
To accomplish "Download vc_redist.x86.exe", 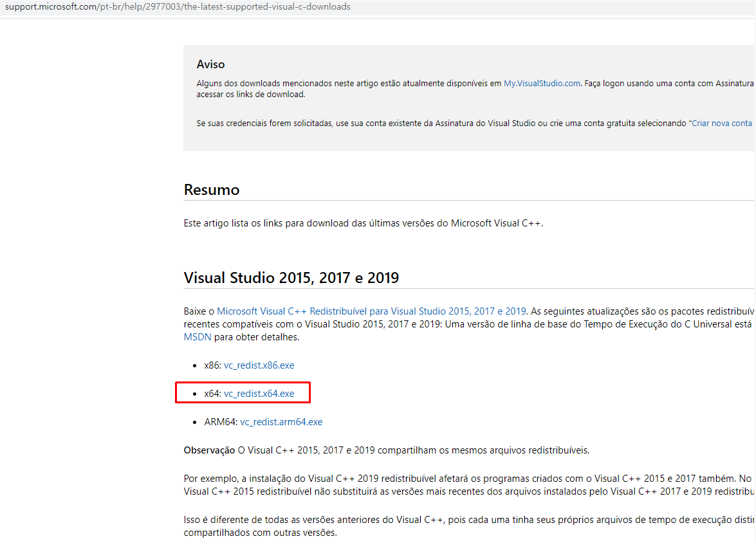I will click(x=259, y=365).
